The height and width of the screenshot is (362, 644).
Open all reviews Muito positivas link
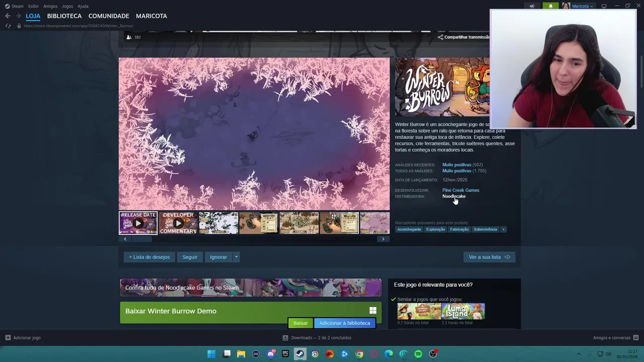point(457,171)
